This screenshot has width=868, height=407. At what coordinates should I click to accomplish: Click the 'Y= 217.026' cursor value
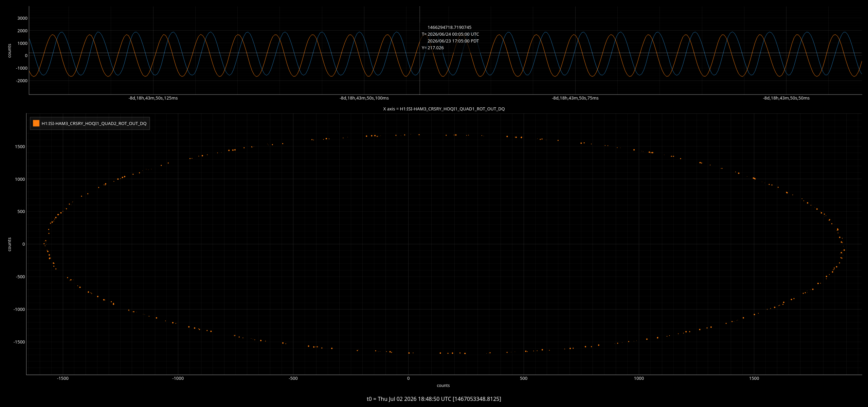pos(433,48)
